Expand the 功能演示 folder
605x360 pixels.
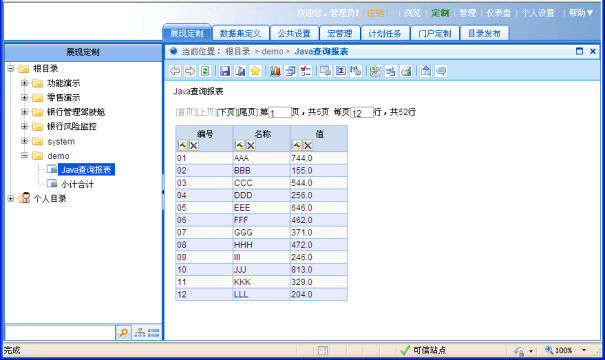pos(24,83)
